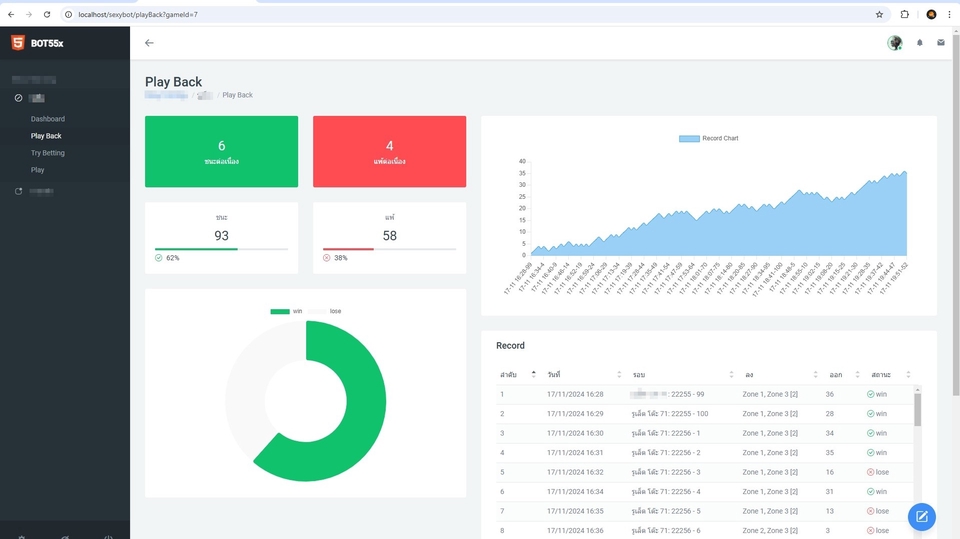
Task: Click the blue floating edit button
Action: click(921, 516)
